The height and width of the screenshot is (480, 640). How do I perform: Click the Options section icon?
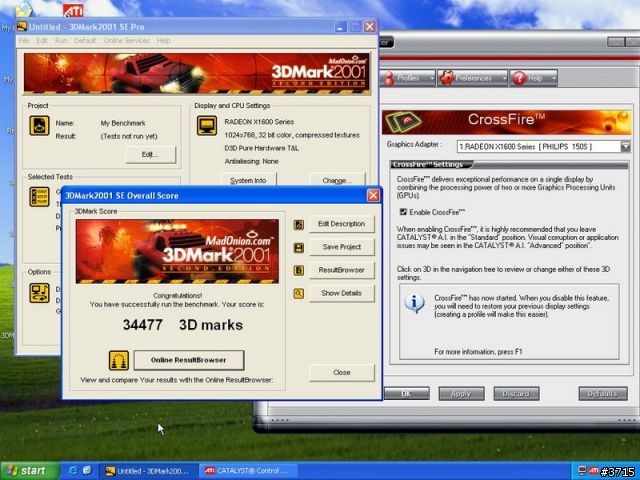pyautogui.click(x=40, y=293)
